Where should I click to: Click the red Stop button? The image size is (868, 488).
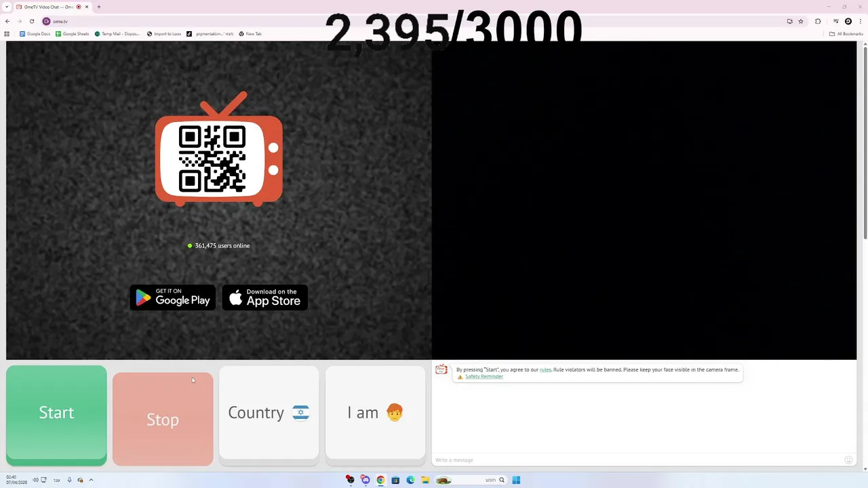coord(163,419)
